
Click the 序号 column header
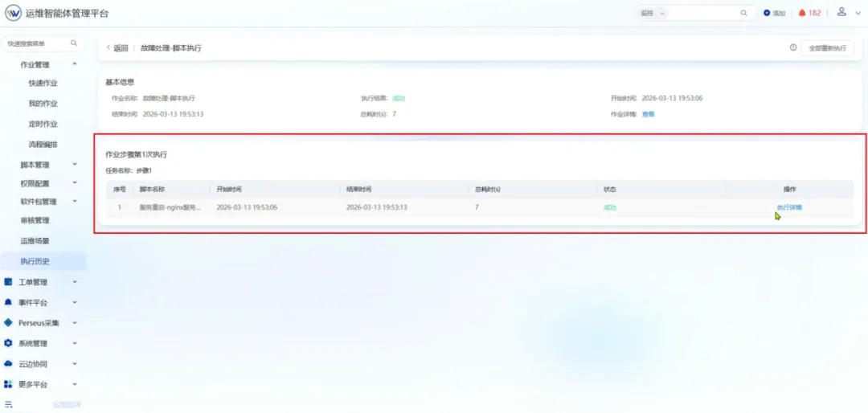coord(120,190)
